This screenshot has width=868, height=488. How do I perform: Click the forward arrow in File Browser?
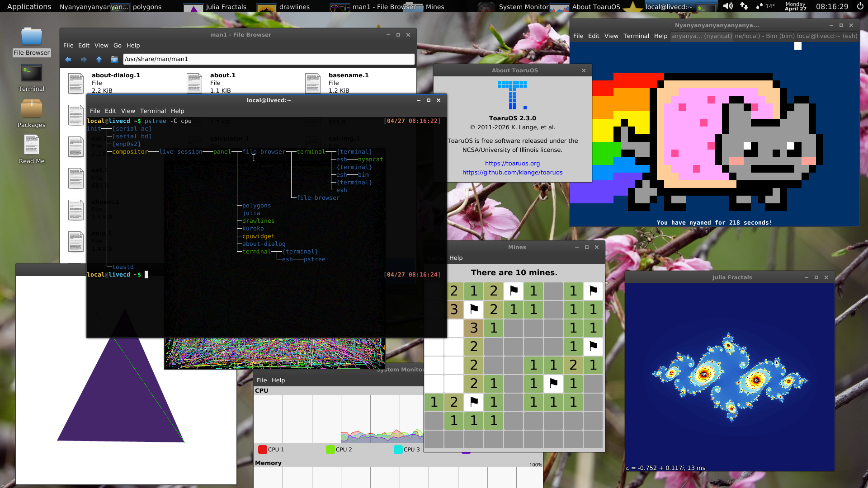[x=84, y=59]
